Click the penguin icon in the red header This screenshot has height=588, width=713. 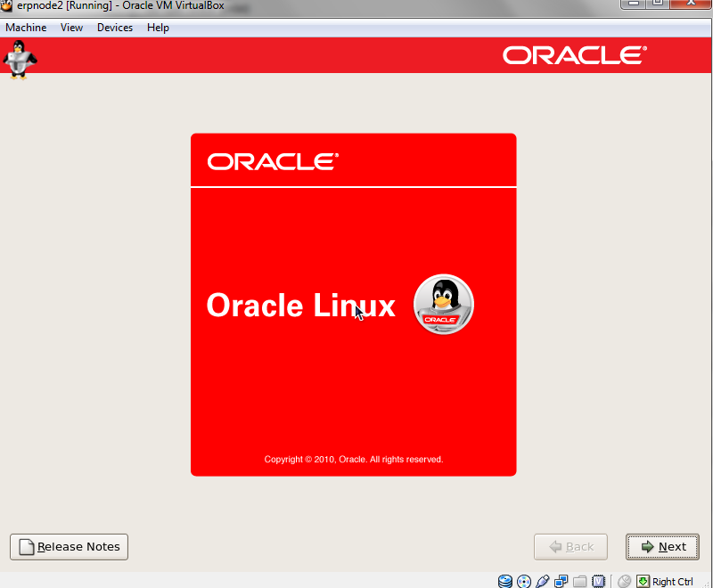point(19,61)
